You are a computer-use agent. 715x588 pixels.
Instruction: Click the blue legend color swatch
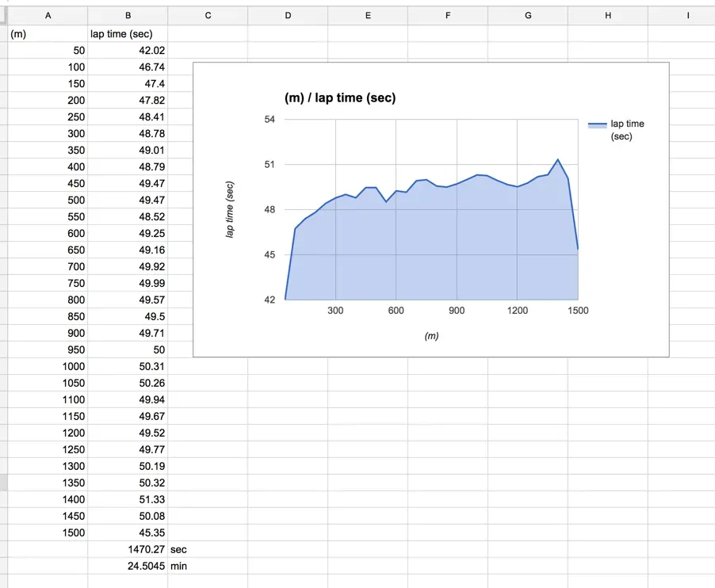pyautogui.click(x=597, y=124)
